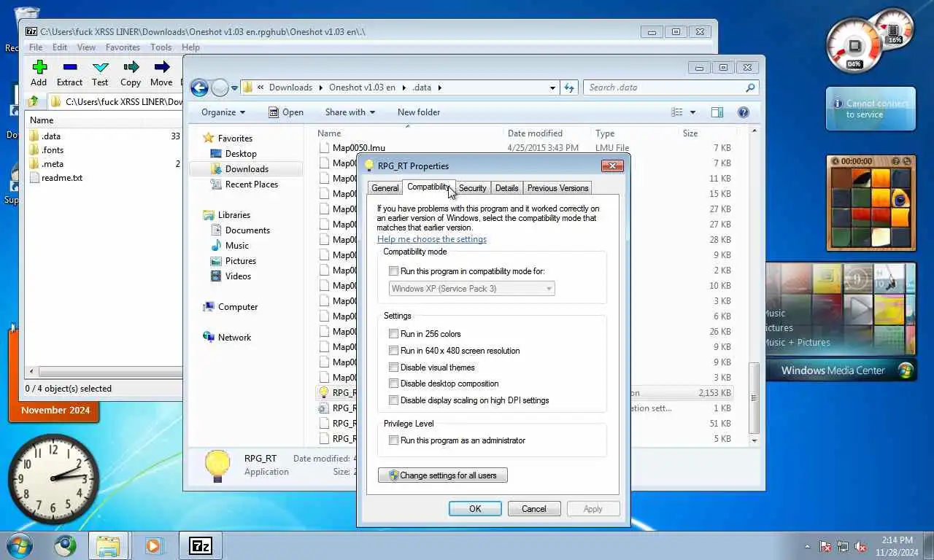The width and height of the screenshot is (934, 560).
Task: Click the Add icon in 7-Zip toolbar
Action: pyautogui.click(x=39, y=67)
